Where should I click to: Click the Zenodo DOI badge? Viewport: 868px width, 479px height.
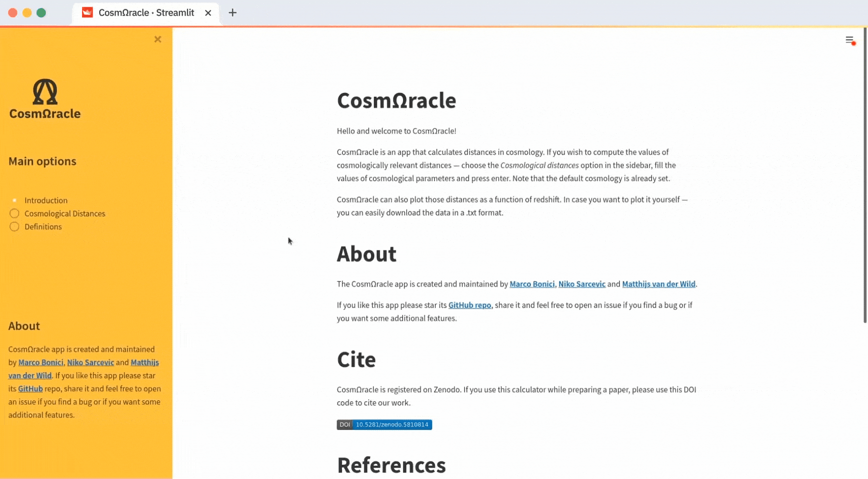pyautogui.click(x=384, y=425)
